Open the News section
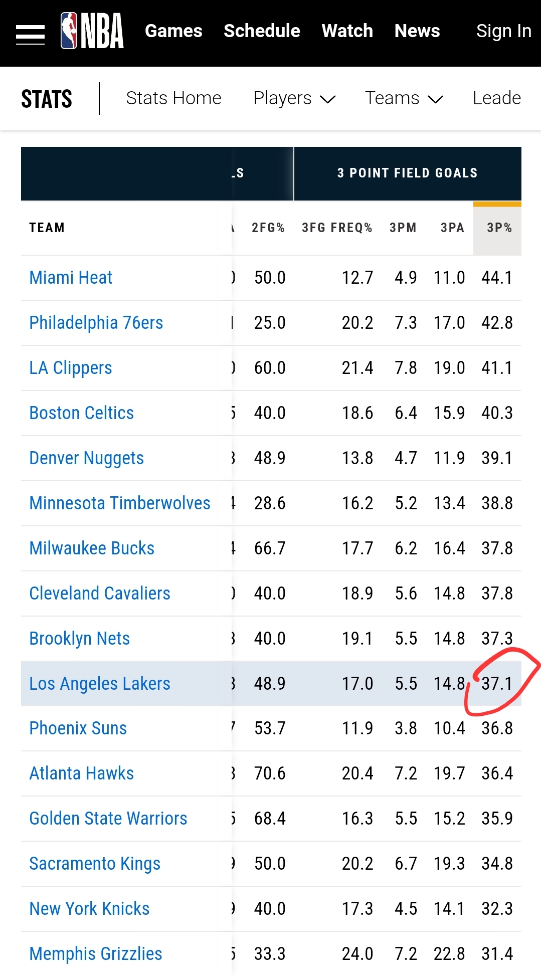The width and height of the screenshot is (541, 980). coord(417,31)
